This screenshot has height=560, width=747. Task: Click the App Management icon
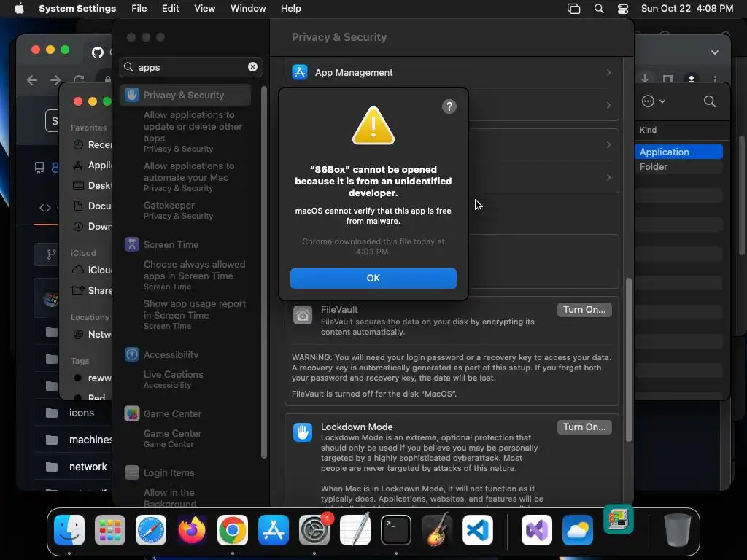click(299, 72)
